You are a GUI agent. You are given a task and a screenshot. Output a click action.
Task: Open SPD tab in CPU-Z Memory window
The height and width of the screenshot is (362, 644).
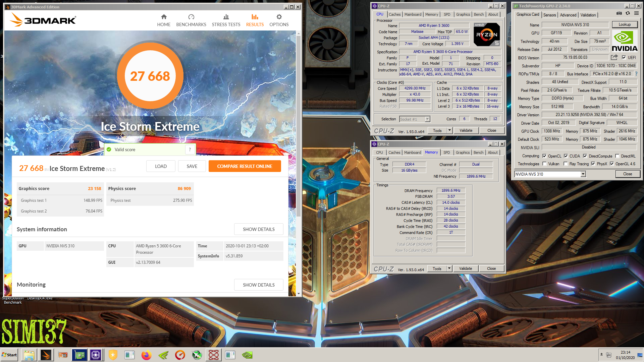click(446, 153)
